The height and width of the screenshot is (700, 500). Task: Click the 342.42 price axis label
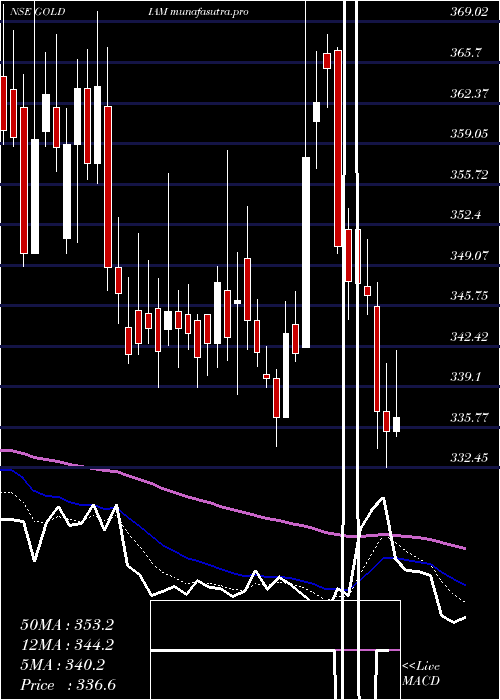pos(469,337)
